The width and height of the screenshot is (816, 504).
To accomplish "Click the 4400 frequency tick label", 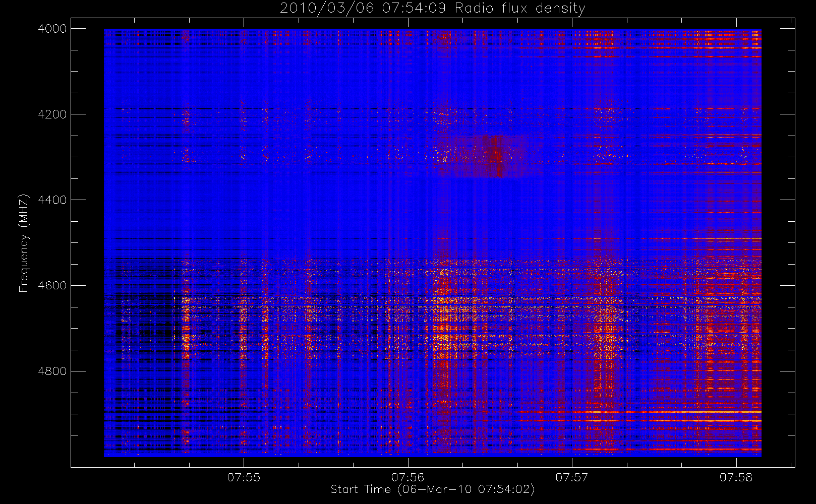I will click(52, 200).
